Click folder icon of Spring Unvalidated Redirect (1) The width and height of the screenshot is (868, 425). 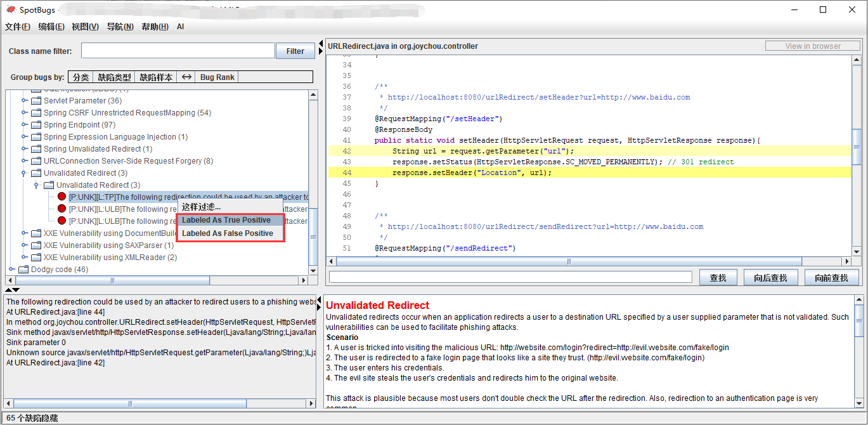pos(36,148)
